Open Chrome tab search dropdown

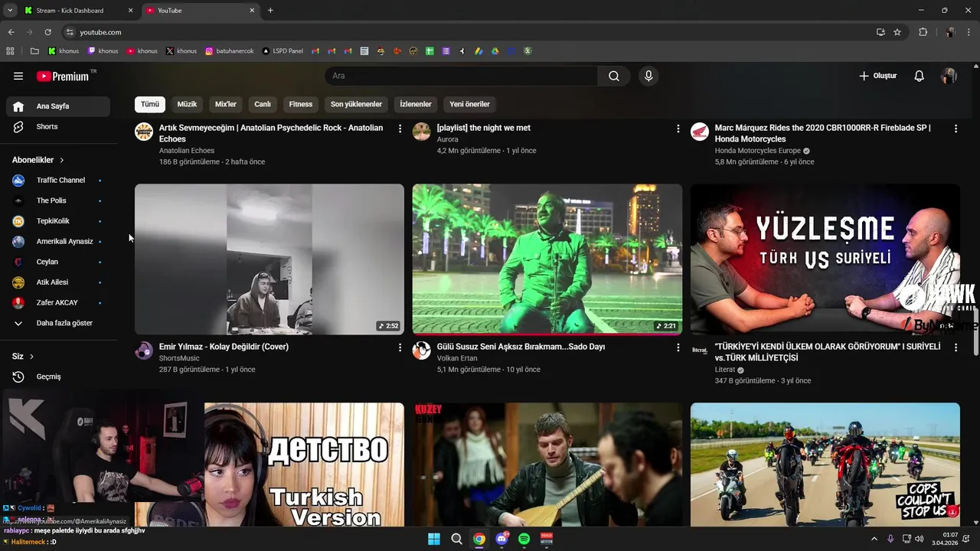coord(10,11)
